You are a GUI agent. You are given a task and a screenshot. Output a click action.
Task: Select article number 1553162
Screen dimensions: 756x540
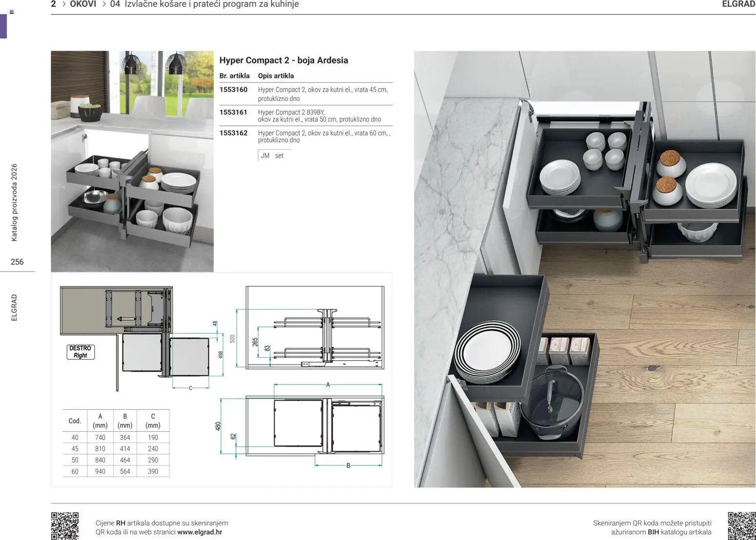234,133
